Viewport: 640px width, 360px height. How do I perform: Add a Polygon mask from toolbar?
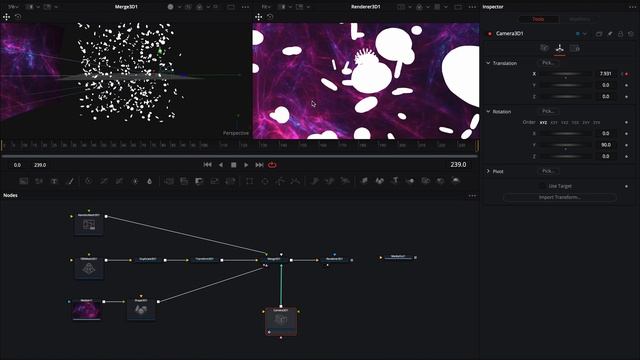pos(280,181)
